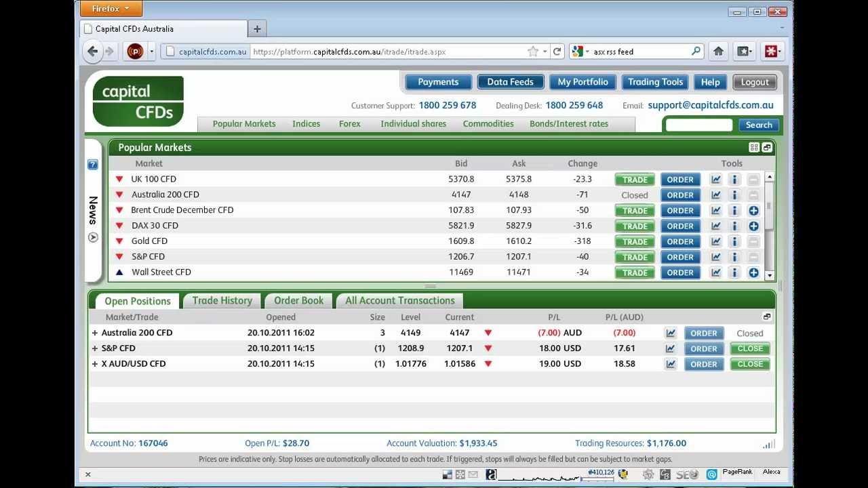868x488 pixels.
Task: Expand Australia 200 CFD position details
Action: (95, 333)
